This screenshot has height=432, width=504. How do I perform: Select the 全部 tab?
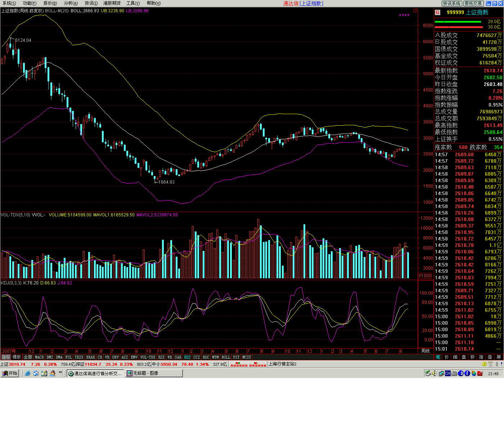pyautogui.click(x=28, y=357)
